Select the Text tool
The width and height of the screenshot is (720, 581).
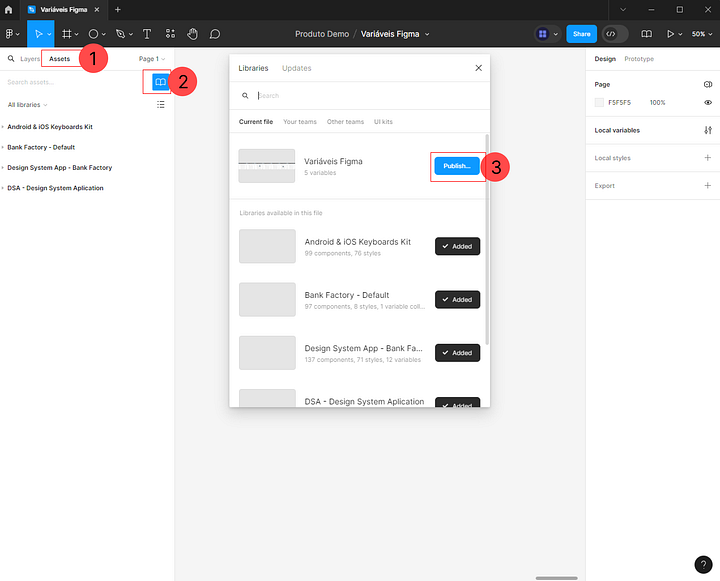coord(147,34)
